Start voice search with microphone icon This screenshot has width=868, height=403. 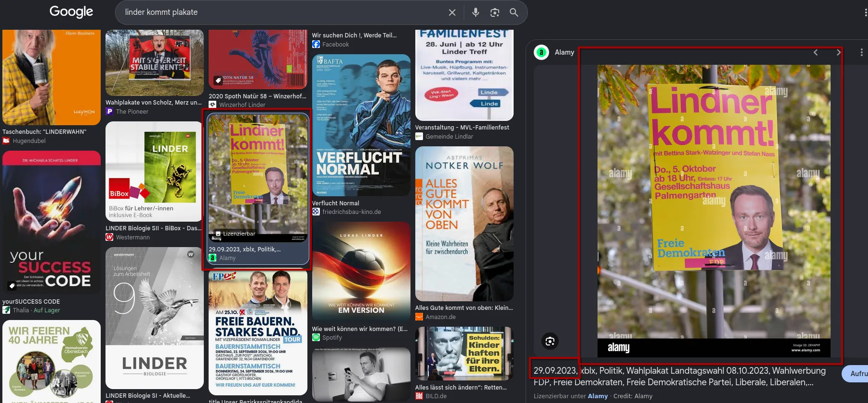(475, 12)
